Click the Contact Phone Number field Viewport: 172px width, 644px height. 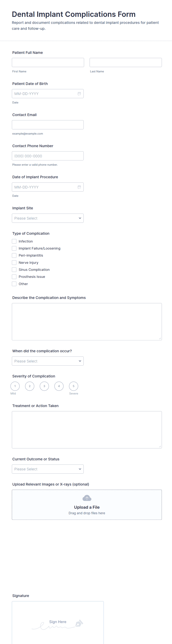48,156
